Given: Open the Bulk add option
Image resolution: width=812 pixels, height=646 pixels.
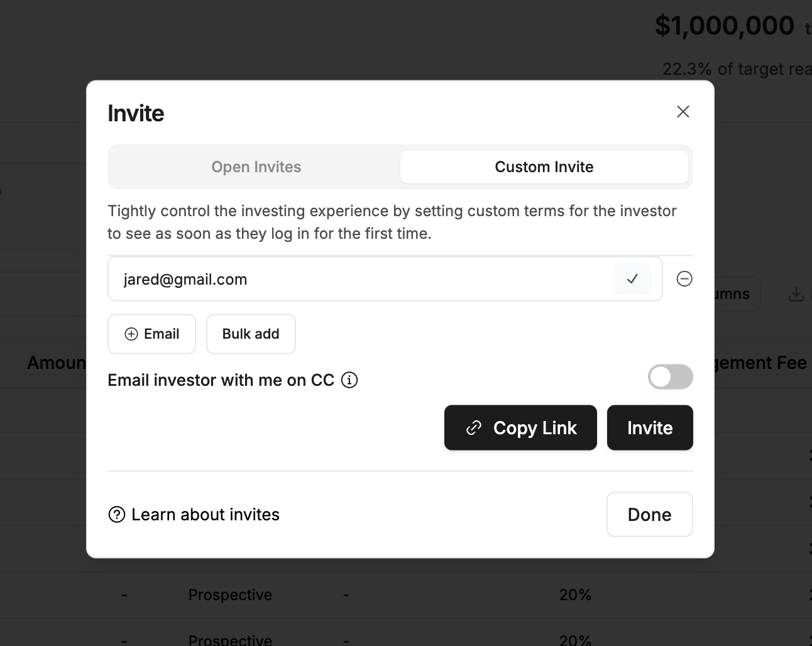Looking at the screenshot, I should point(251,334).
